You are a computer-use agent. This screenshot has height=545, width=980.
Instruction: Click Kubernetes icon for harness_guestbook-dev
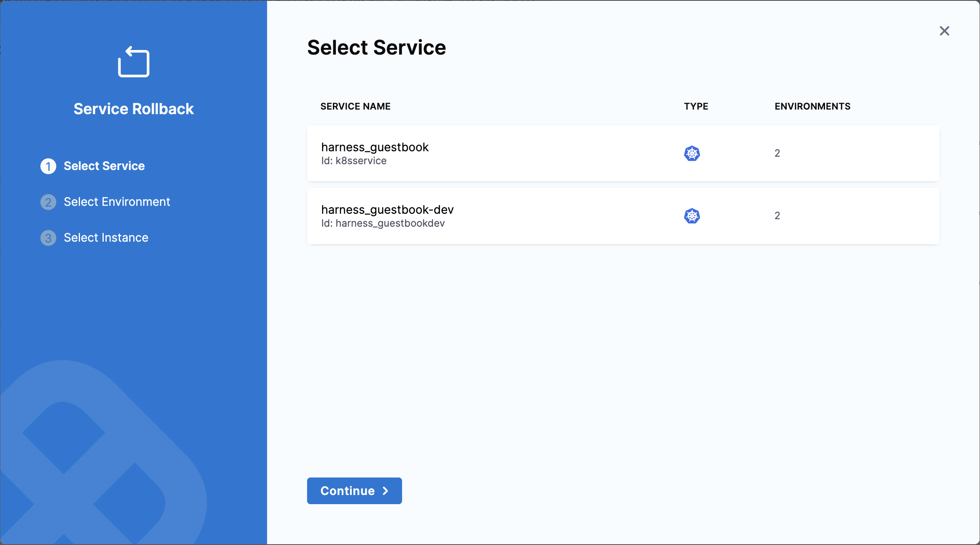[692, 216]
